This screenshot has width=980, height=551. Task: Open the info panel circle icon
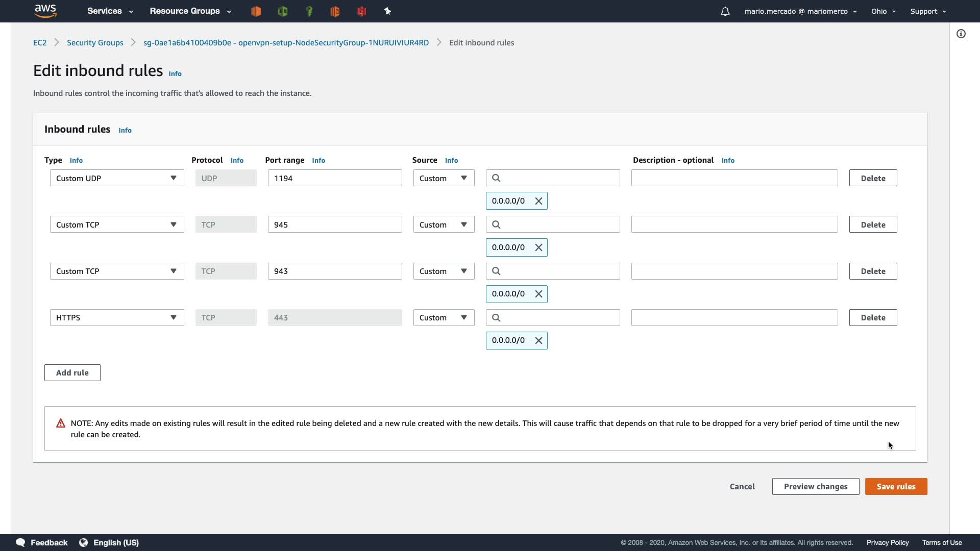(961, 34)
